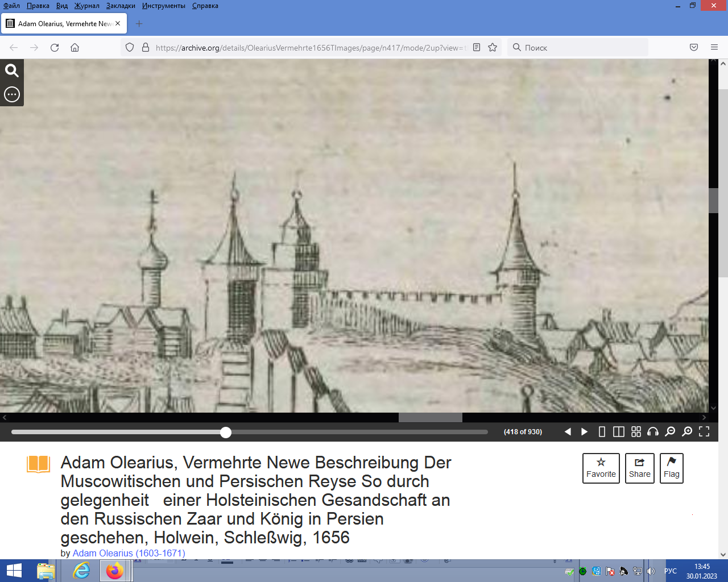Click the page position slider handle
This screenshot has width=728, height=582.
tap(226, 433)
